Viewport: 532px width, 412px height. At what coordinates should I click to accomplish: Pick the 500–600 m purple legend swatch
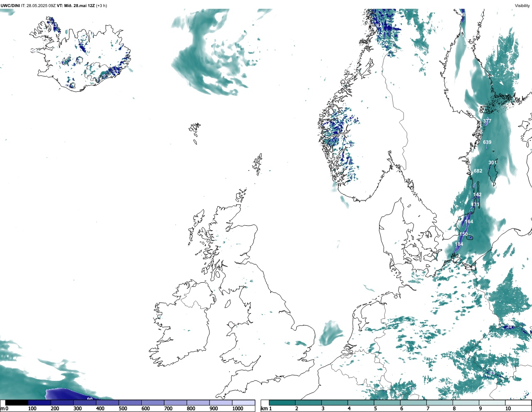coord(130,402)
